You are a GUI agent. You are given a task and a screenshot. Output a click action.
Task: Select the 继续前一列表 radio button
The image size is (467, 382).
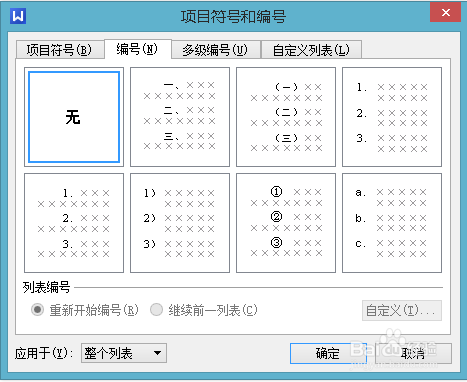click(156, 310)
